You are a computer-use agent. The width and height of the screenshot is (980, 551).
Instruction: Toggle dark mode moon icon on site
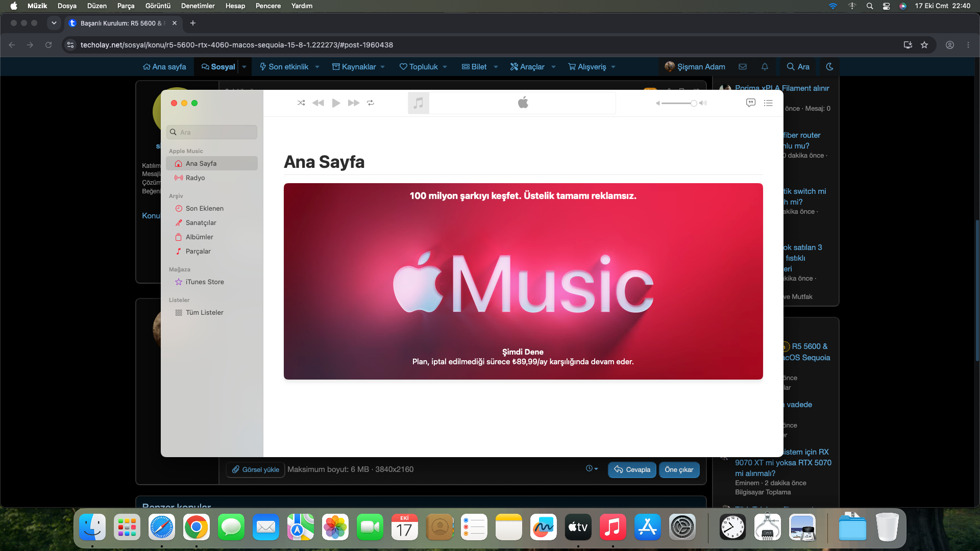pyautogui.click(x=829, y=67)
